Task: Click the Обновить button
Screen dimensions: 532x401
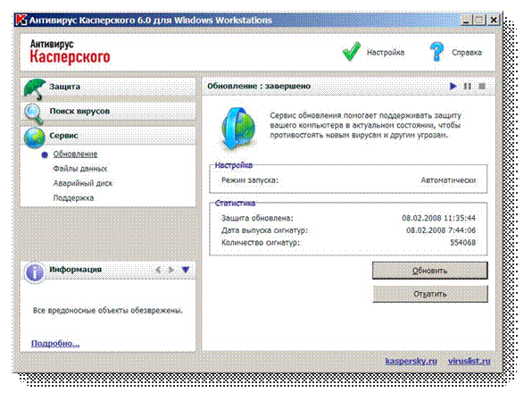Action: [430, 271]
